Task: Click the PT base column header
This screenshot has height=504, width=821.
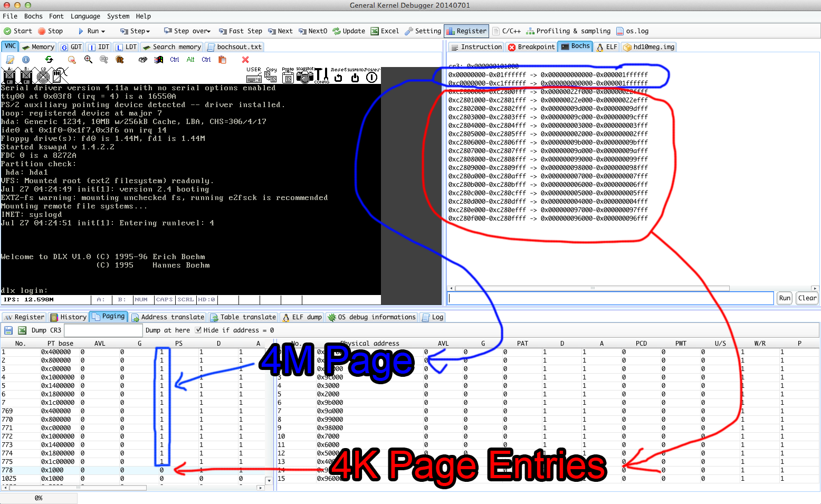Action: click(60, 344)
